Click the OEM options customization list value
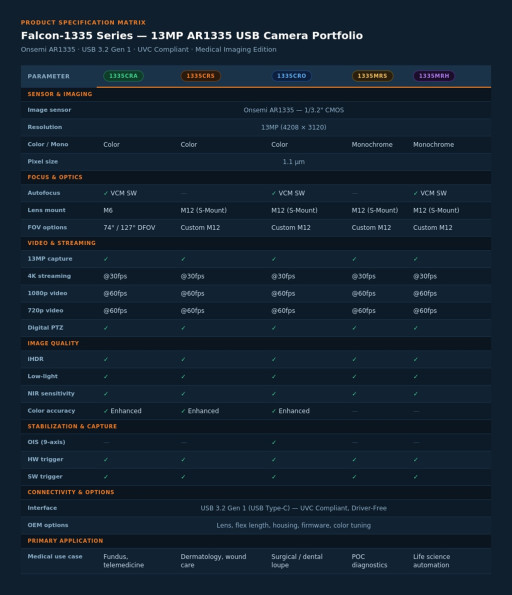 [294, 526]
